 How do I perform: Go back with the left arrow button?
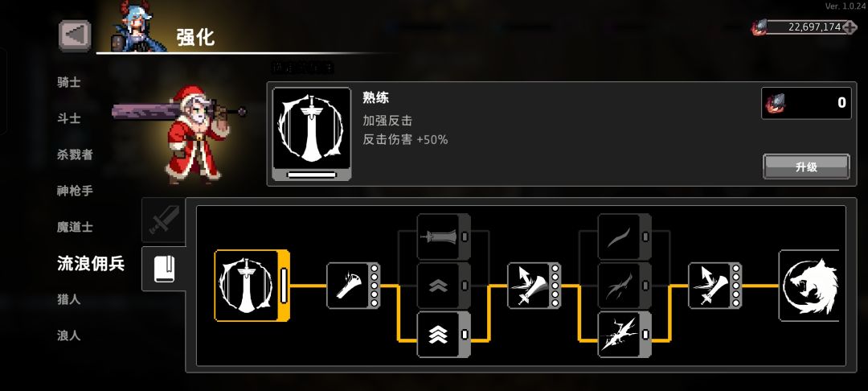(75, 35)
